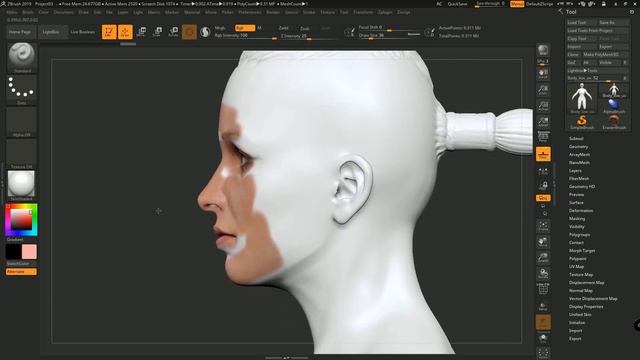640x360 pixels.
Task: Select the Rotate gizmo button
Action: tap(173, 32)
